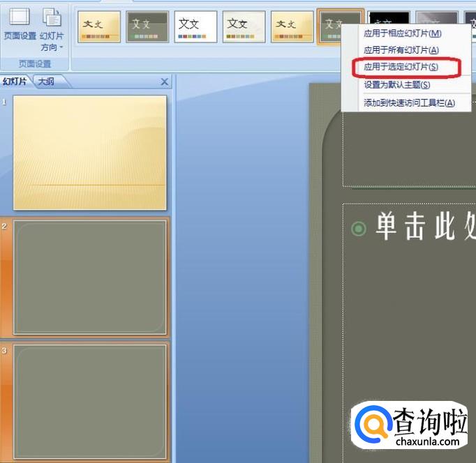Choose 应用于相应幻灯片(M) menu entry
Image resolution: width=476 pixels, height=463 pixels.
[x=402, y=33]
